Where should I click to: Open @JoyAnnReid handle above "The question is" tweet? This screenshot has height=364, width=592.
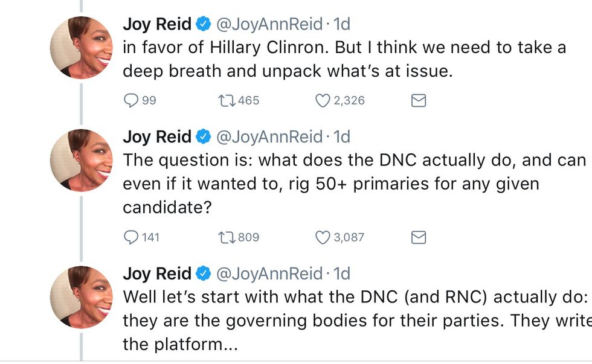point(269,137)
